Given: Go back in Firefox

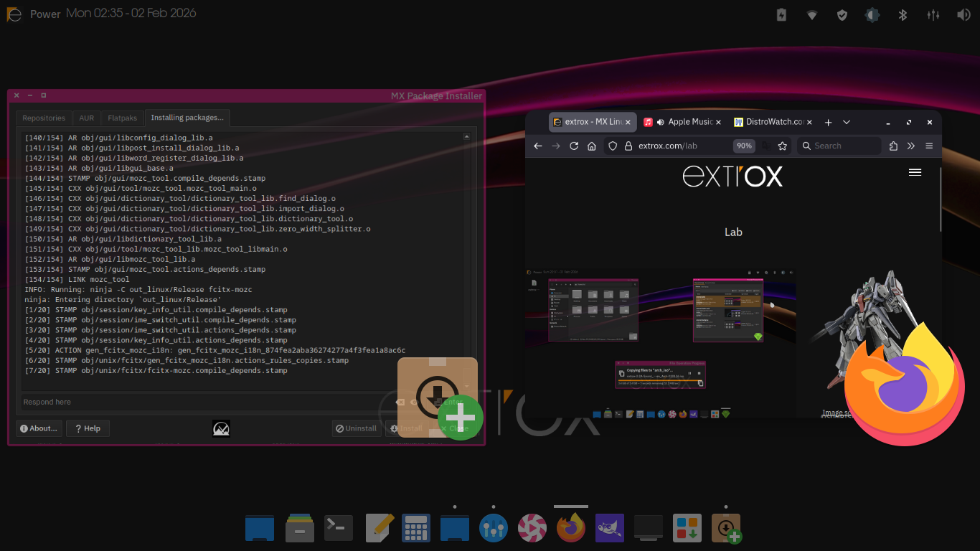Looking at the screenshot, I should (x=538, y=146).
